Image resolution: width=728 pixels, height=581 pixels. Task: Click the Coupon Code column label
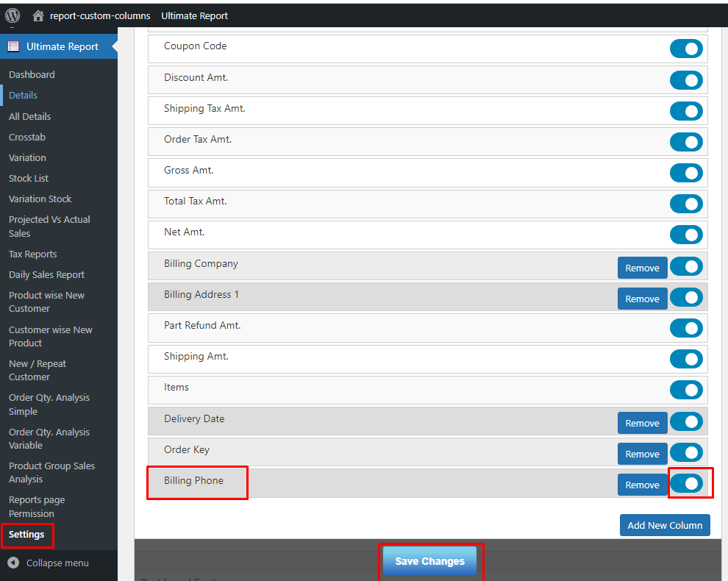coord(195,46)
